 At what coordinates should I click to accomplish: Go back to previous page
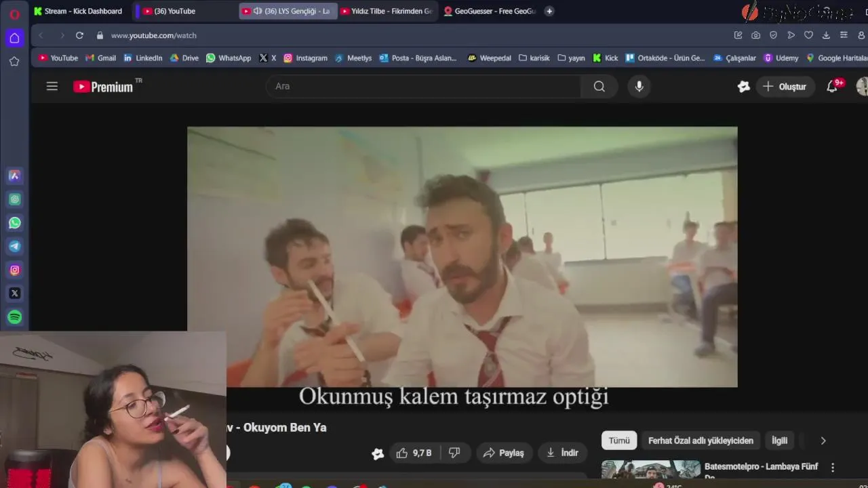point(41,35)
